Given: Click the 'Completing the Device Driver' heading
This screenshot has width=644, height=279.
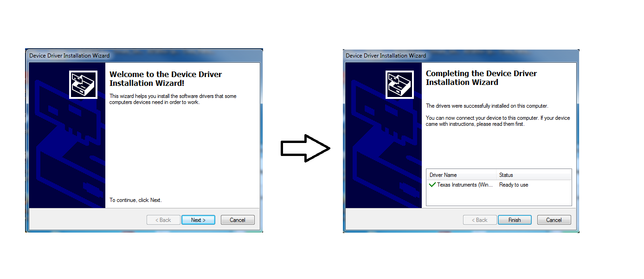Looking at the screenshot, I should pos(481,78).
